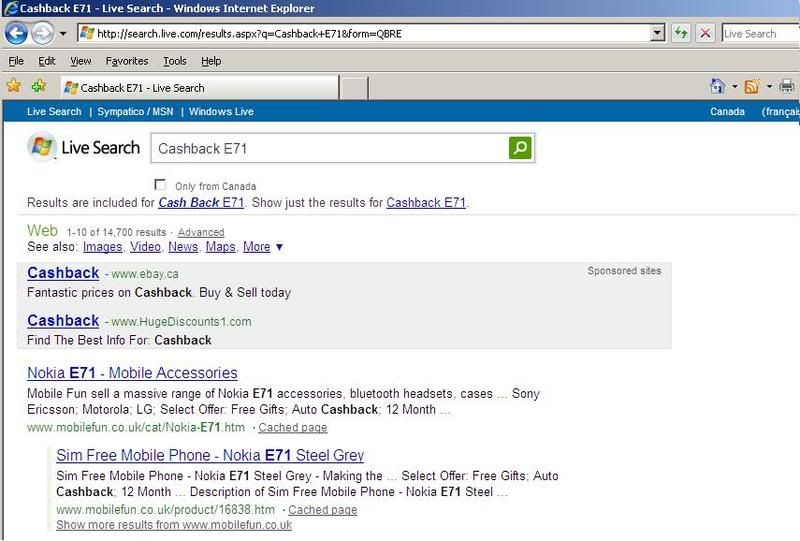The height and width of the screenshot is (541, 800).
Task: Open the Windows Live header link
Action: 221,112
